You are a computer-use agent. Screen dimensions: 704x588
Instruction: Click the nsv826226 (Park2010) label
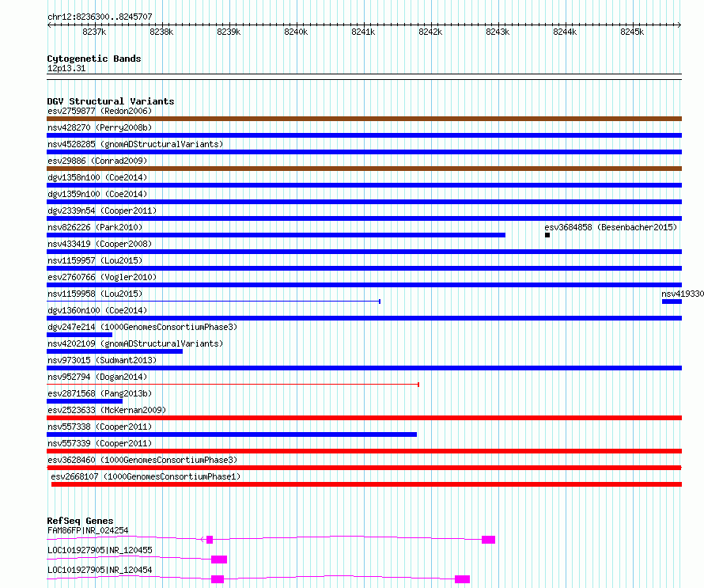point(95,227)
